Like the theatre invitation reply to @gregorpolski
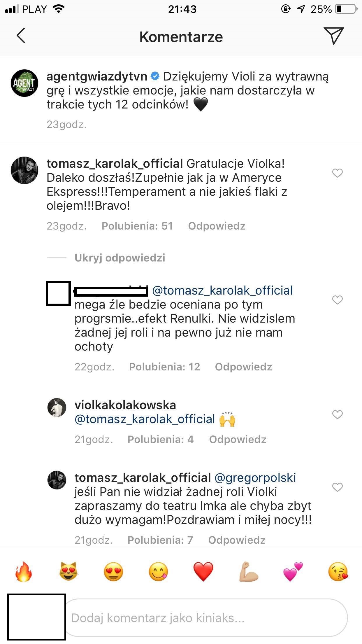This screenshot has height=644, width=362. (x=337, y=487)
